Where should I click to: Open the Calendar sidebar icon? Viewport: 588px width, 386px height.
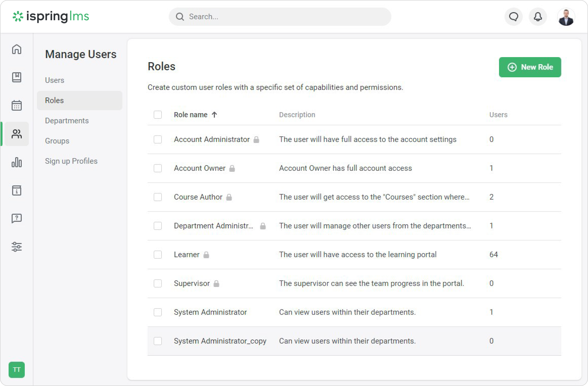pyautogui.click(x=17, y=106)
